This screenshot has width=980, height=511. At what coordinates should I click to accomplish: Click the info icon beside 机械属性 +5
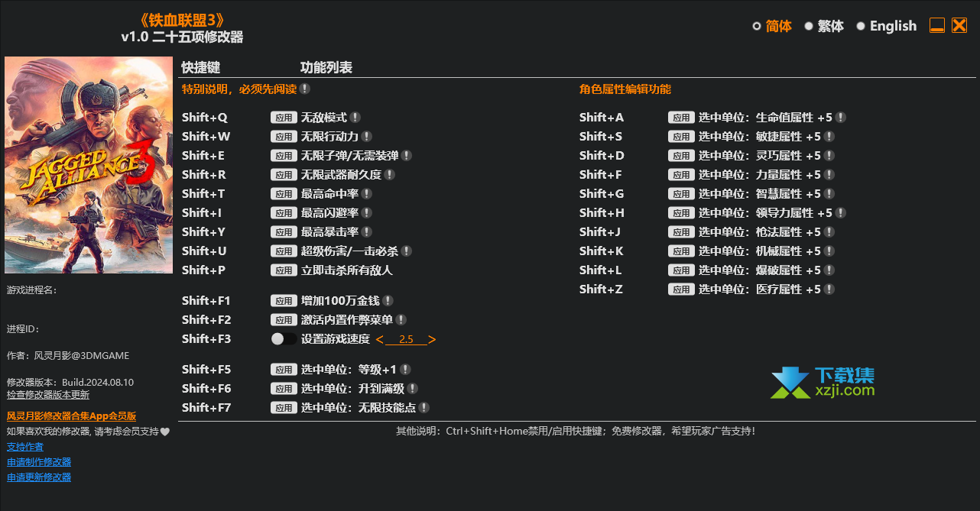pyautogui.click(x=829, y=251)
